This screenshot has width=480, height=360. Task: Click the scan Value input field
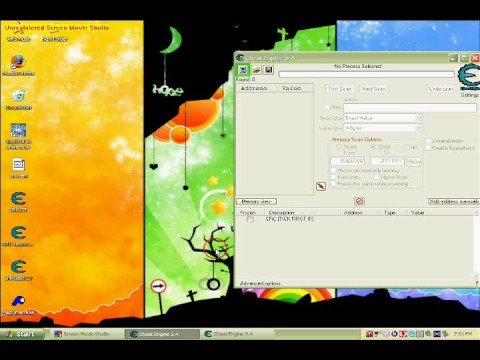coord(410,108)
